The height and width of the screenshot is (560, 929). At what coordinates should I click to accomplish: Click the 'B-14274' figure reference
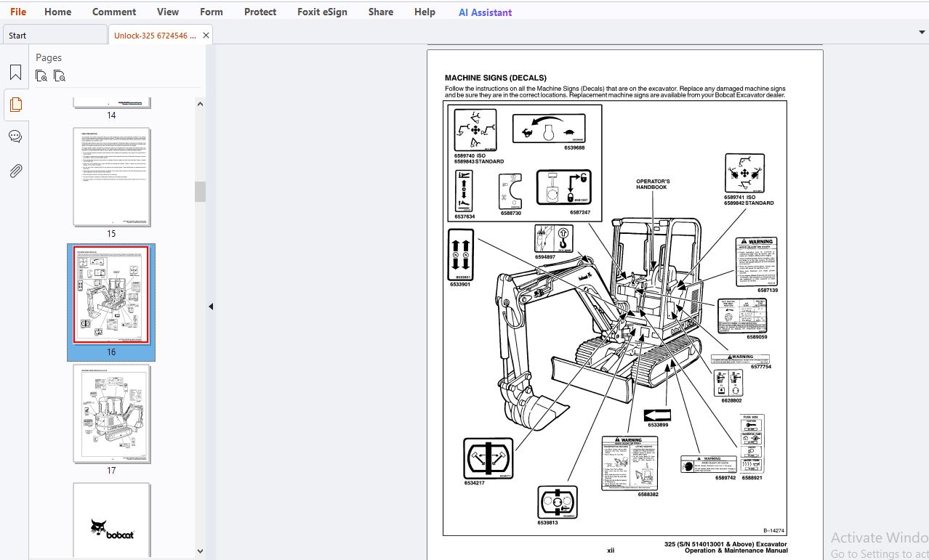click(773, 531)
